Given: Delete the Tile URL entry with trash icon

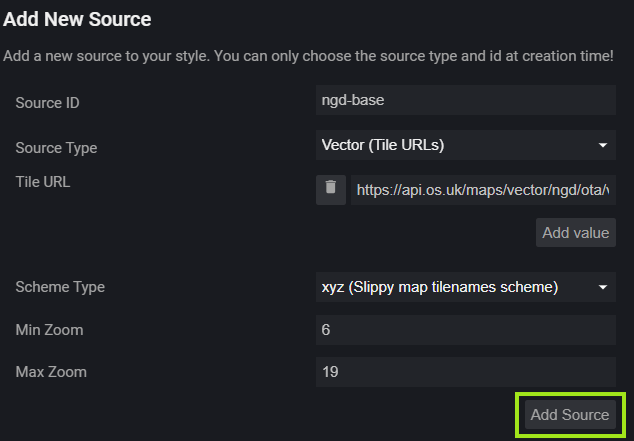Looking at the screenshot, I should [x=331, y=189].
